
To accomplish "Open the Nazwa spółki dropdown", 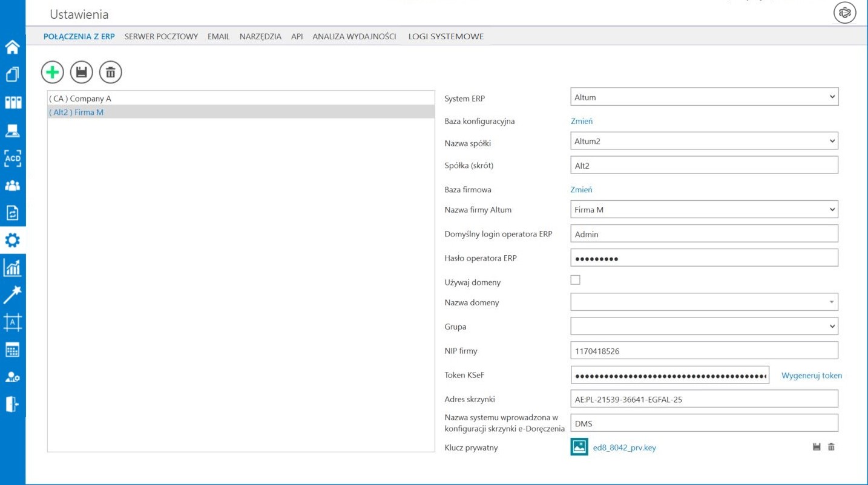I will tap(704, 142).
